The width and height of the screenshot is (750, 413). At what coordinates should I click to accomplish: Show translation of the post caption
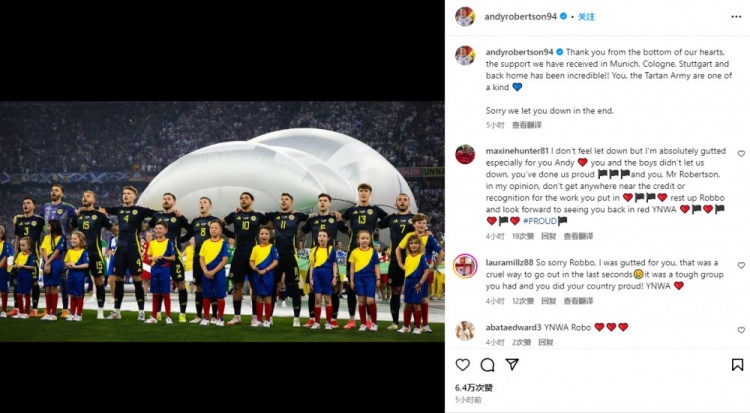527,125
